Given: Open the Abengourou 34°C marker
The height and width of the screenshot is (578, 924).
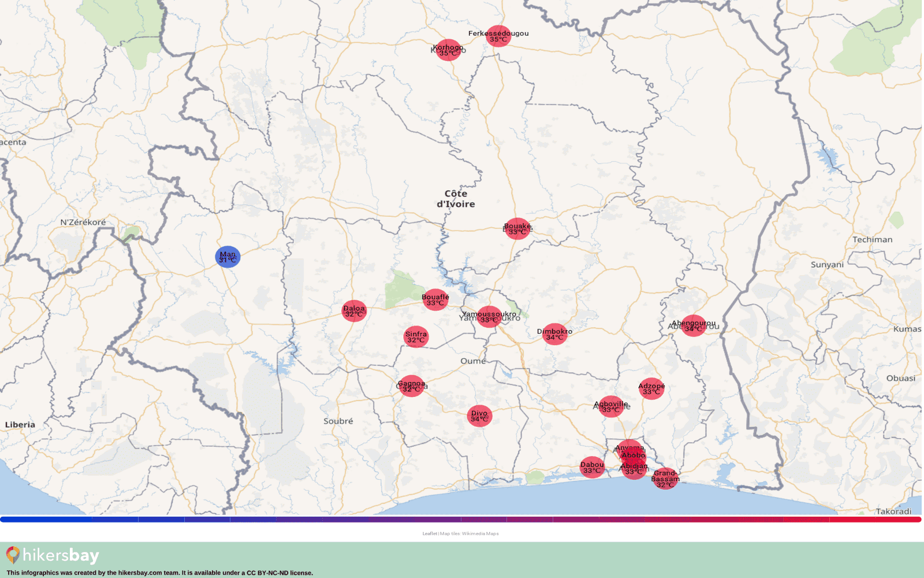Looking at the screenshot, I should [x=693, y=326].
